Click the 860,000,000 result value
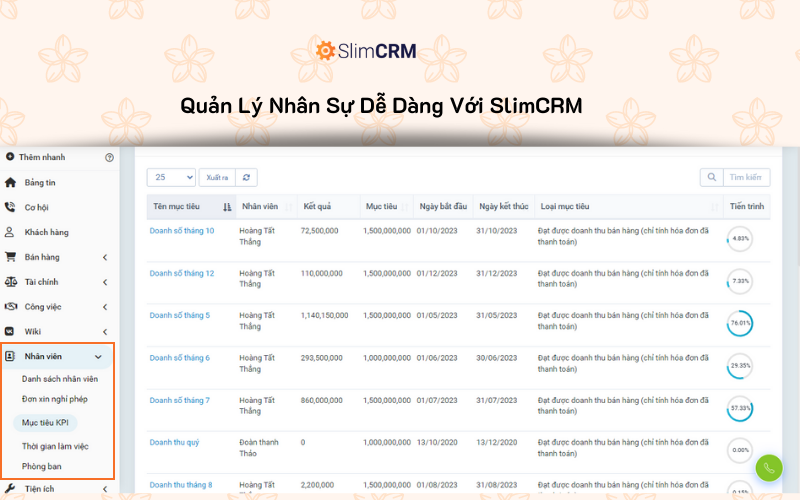The image size is (800, 500). (x=321, y=400)
